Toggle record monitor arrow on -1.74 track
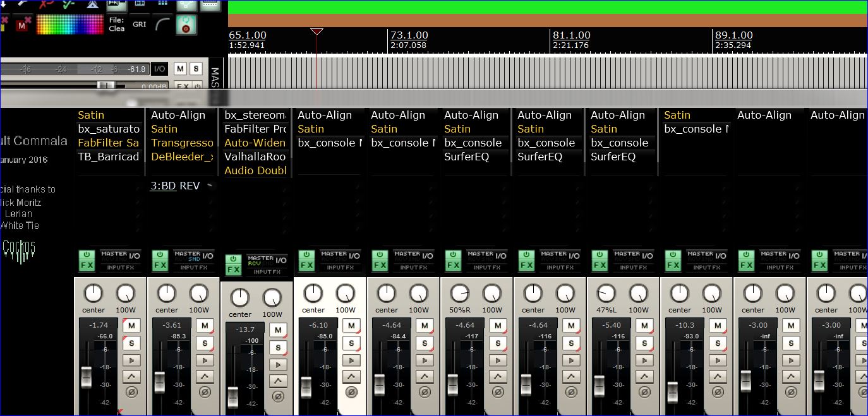868x416 pixels. click(x=131, y=360)
